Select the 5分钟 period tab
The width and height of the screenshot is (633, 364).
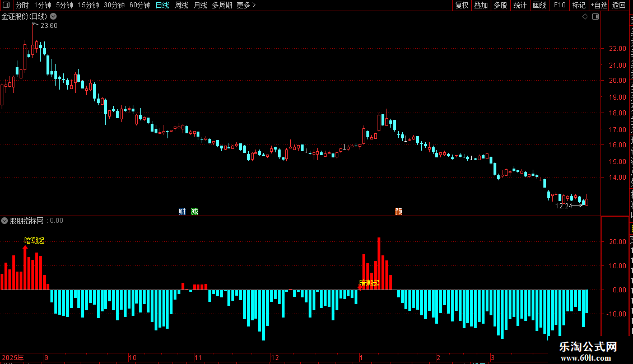pyautogui.click(x=64, y=5)
